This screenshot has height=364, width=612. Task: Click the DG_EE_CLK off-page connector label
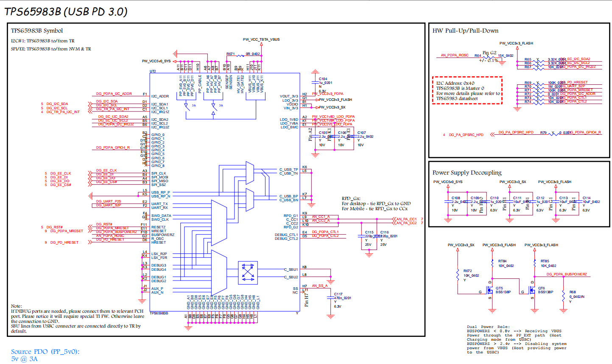tap(61, 173)
